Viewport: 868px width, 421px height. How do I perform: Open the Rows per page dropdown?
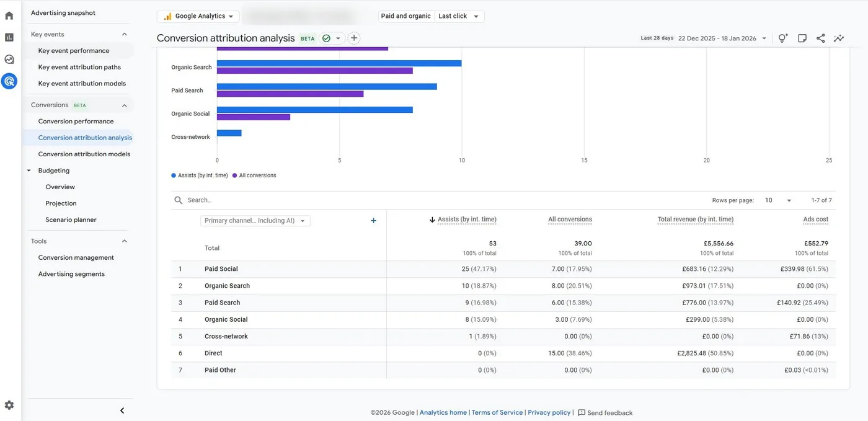click(x=779, y=200)
